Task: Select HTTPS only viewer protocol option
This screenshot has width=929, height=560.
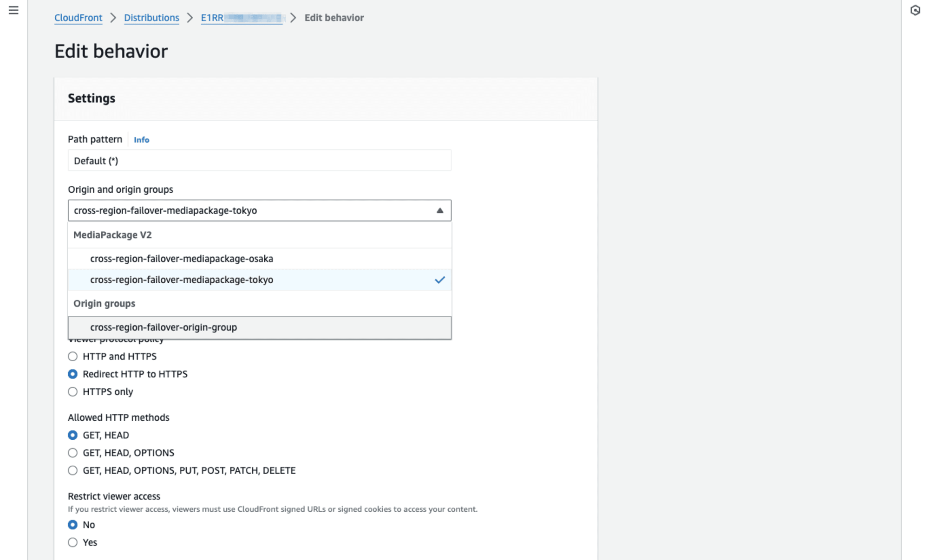Action: pos(72,391)
